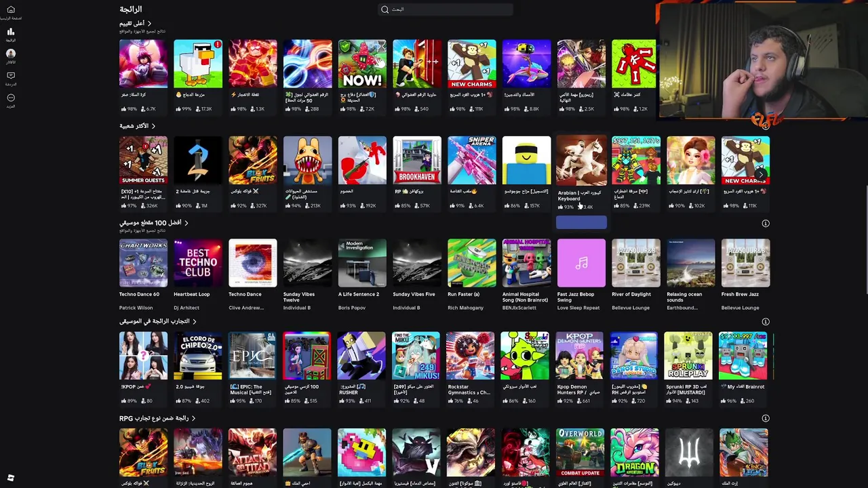The image size is (868, 488).
Task: Open the Chartworks album cover
Action: pos(144,263)
